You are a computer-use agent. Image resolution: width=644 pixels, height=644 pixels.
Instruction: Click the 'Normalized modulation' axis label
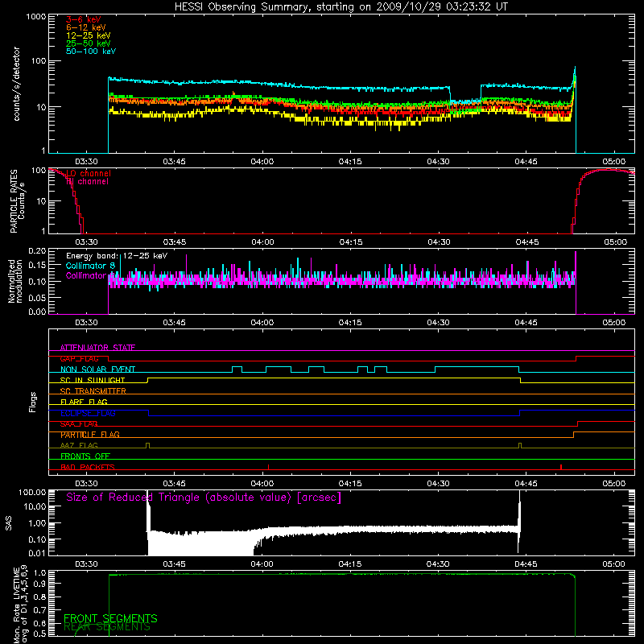[x=14, y=281]
